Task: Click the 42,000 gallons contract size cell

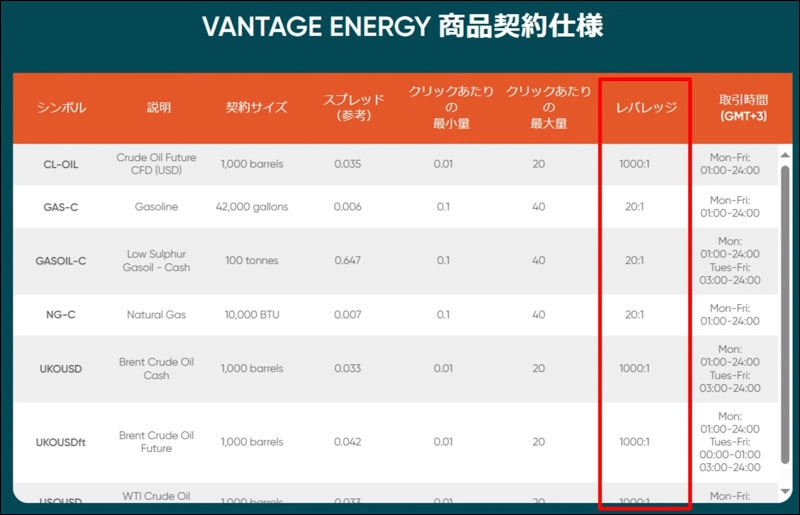Action: [251, 207]
